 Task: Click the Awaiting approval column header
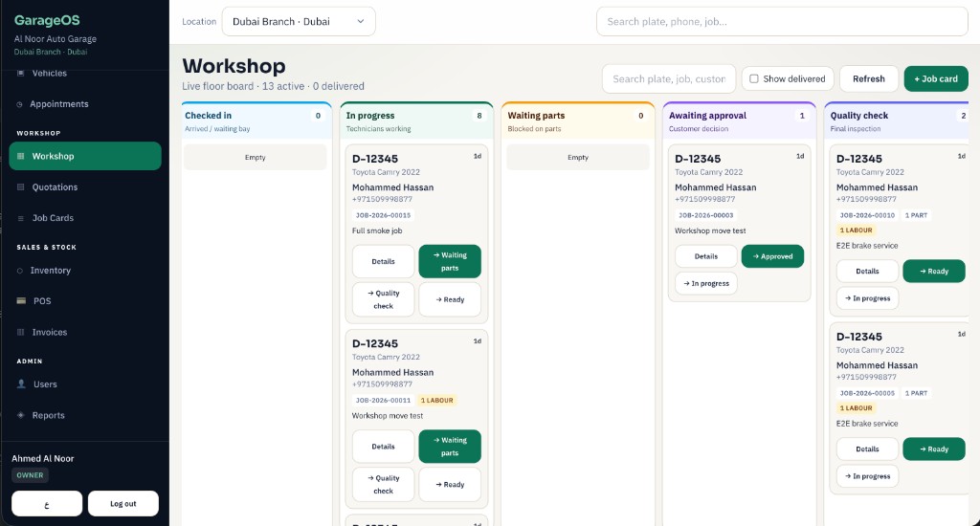tap(740, 121)
